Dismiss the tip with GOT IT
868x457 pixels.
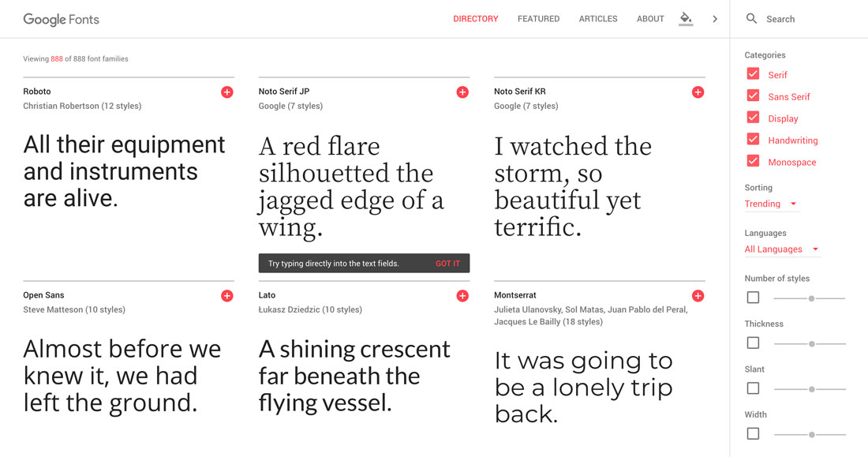tap(448, 263)
